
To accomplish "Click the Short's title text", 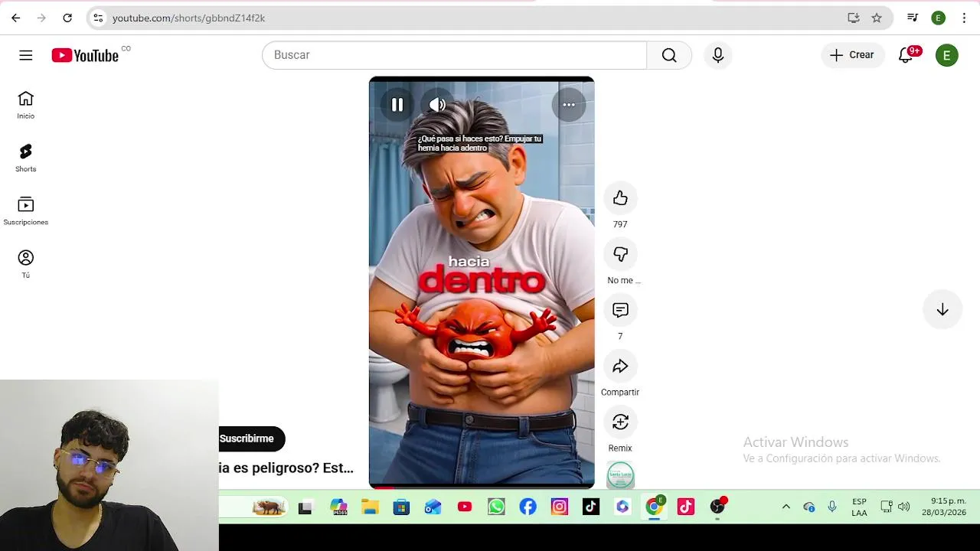I will click(x=286, y=468).
